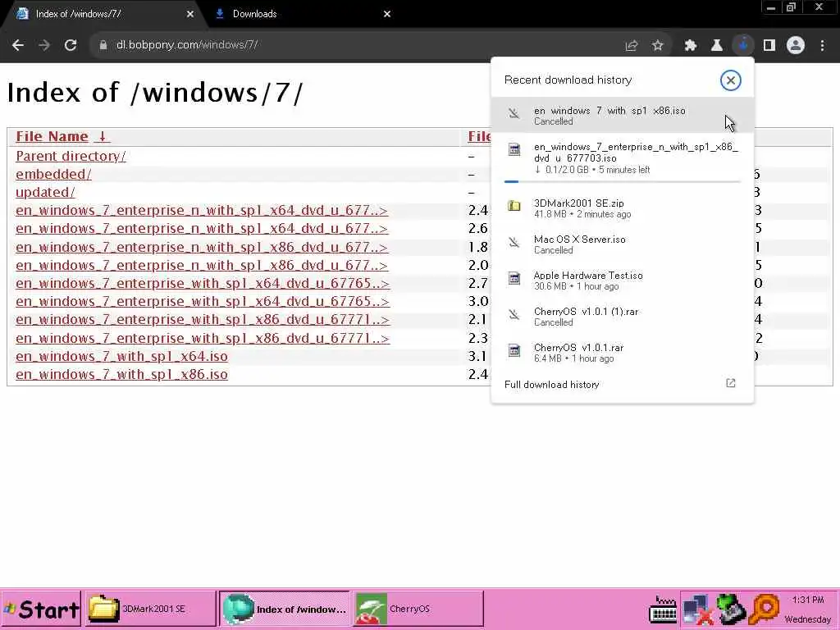Click the Downloads toolbar icon
This screenshot has width=840, height=630.
click(743, 46)
